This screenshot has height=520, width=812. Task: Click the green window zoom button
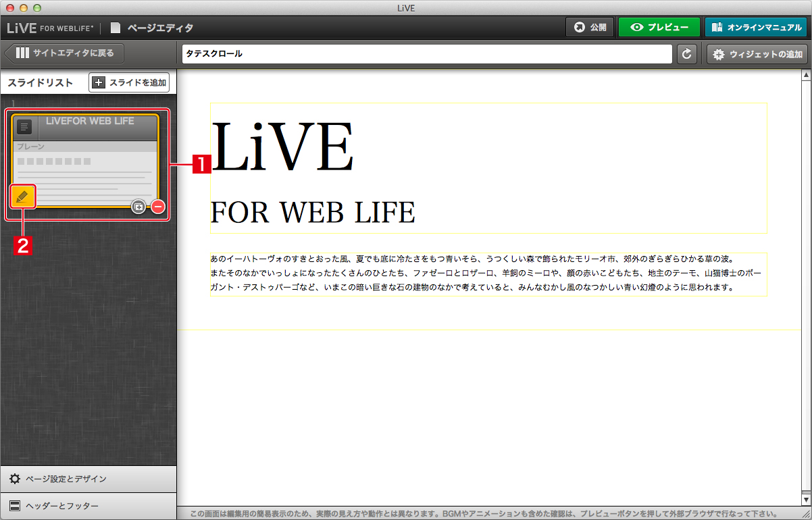pos(37,7)
